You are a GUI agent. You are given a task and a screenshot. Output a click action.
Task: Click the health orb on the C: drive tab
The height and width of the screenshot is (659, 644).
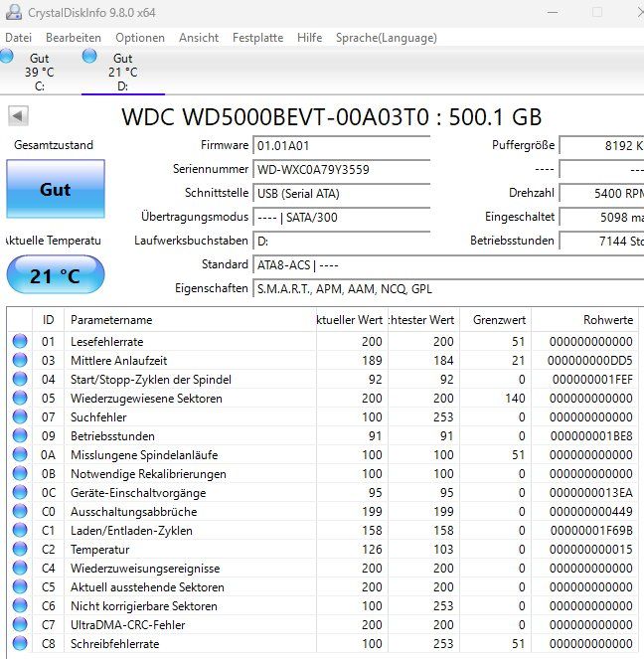pyautogui.click(x=6, y=56)
